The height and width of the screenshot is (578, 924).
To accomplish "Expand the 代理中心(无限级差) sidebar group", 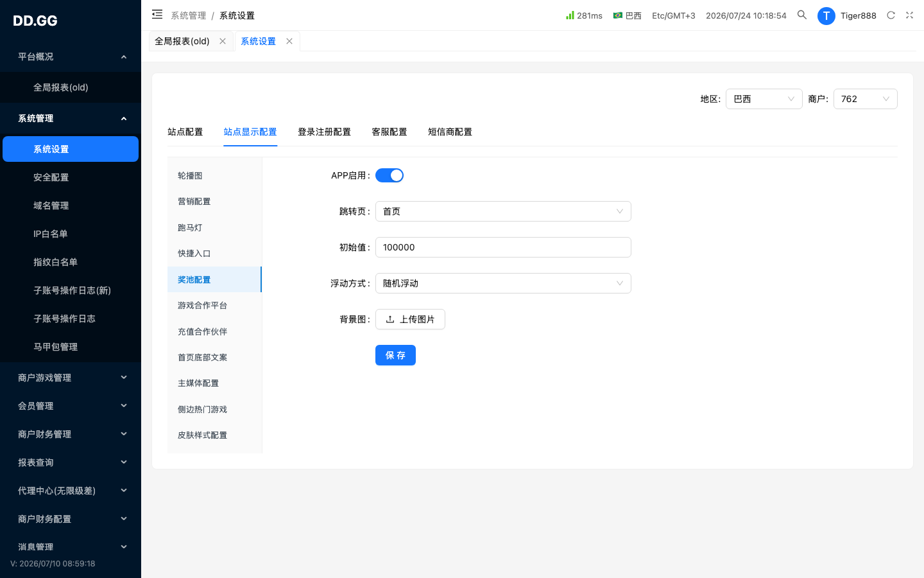I will (71, 491).
